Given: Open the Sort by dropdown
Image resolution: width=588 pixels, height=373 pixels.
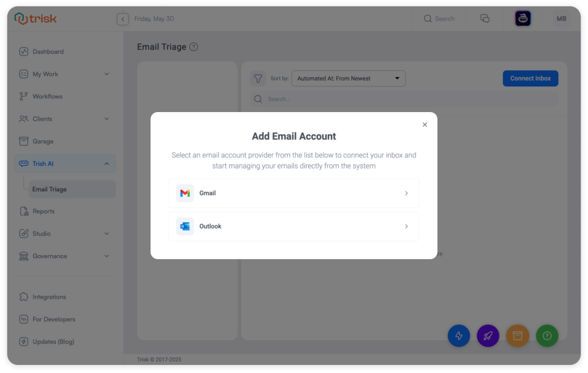Looking at the screenshot, I should pos(349,78).
